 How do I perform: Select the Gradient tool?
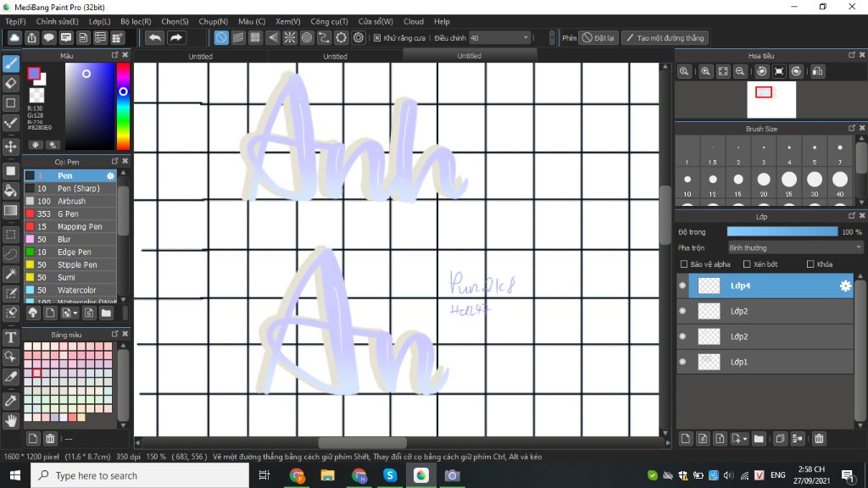10,210
